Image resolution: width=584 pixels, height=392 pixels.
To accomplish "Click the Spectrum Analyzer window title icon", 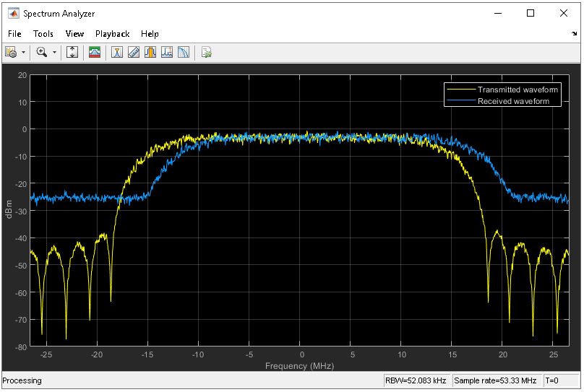I will click(13, 13).
